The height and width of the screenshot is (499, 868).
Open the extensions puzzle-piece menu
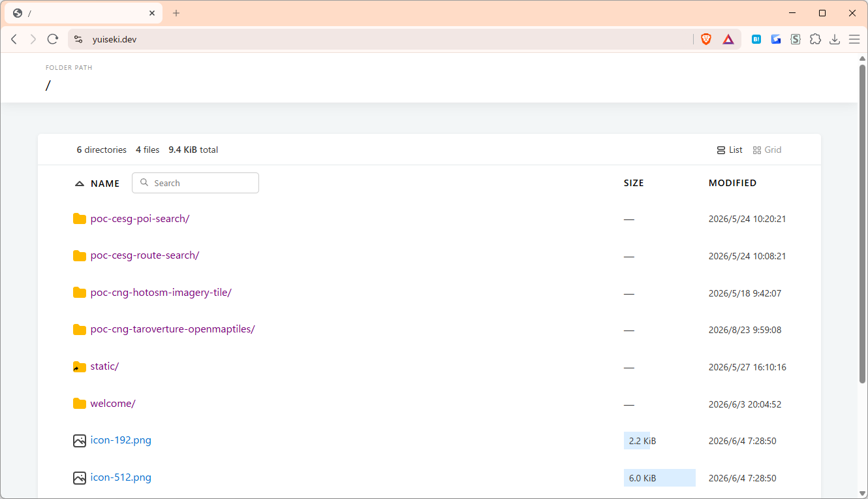tap(815, 39)
